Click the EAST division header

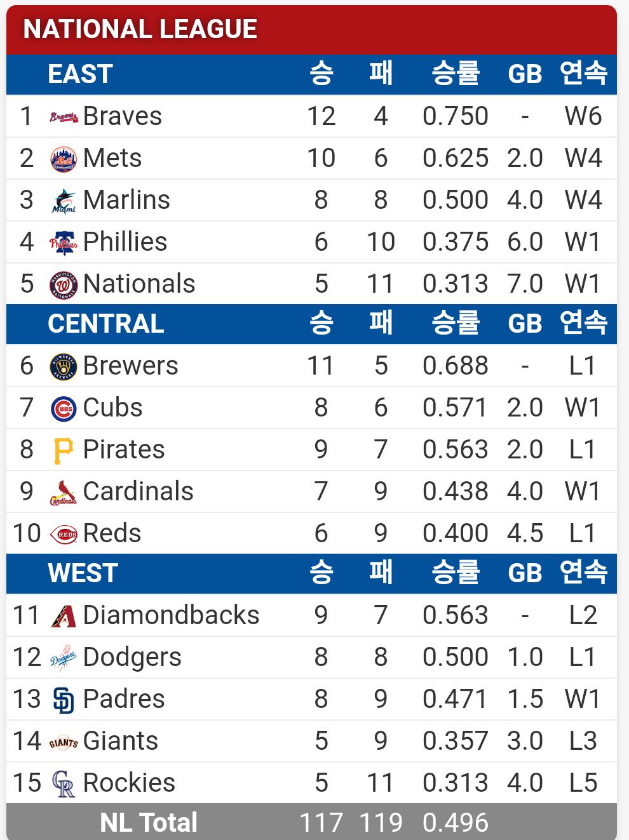pyautogui.click(x=81, y=74)
